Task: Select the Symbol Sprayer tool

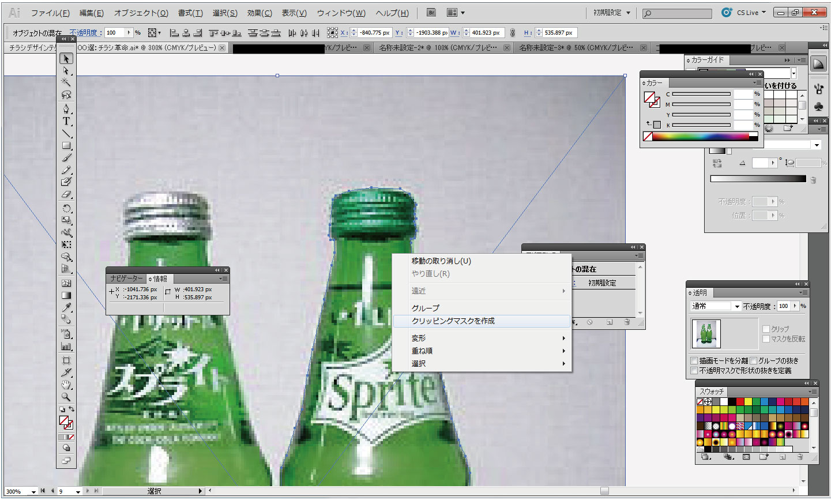Action: point(66,334)
